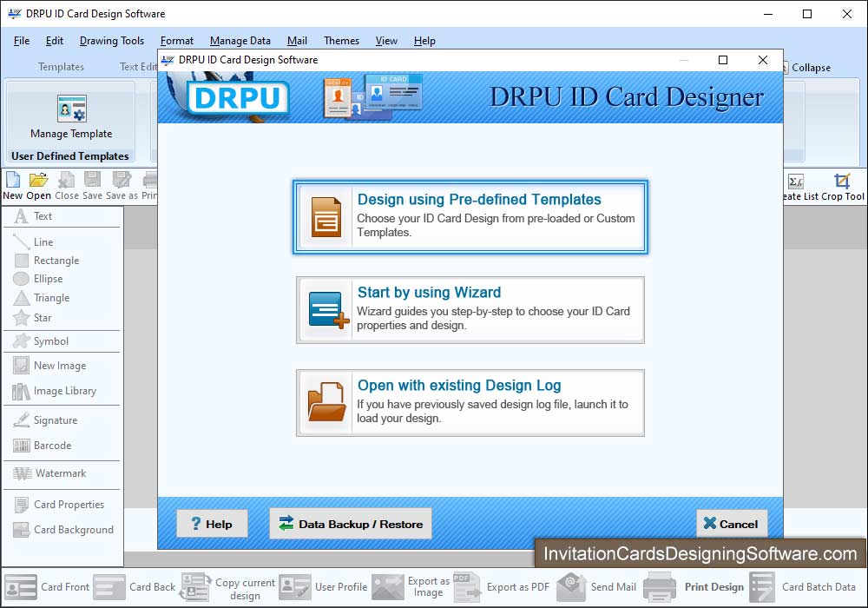Click the Help button in dialog

click(212, 524)
